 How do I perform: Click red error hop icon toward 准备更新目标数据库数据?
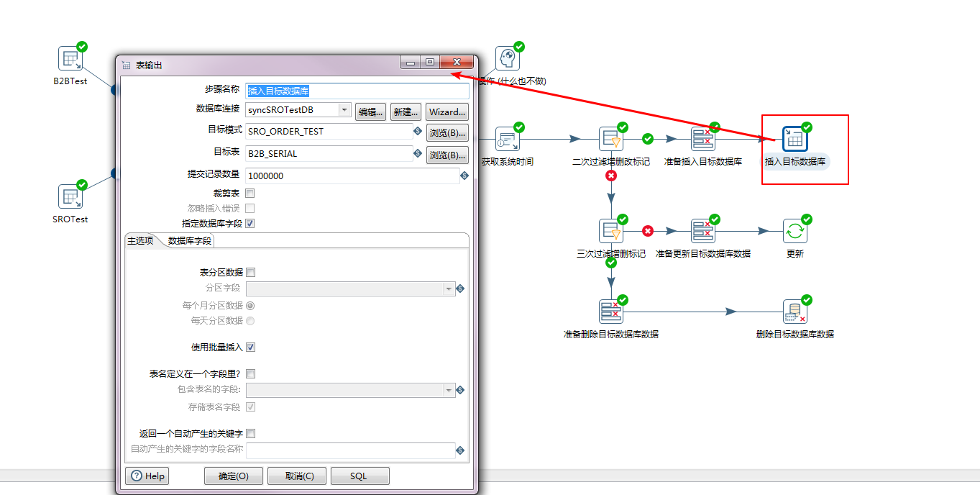coord(647,231)
